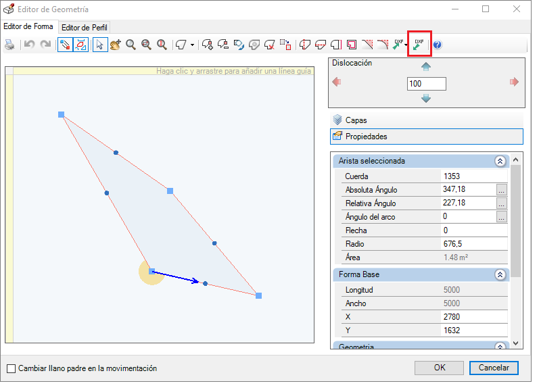Screen dimensions: 539x392
Task: Click the delete shape red X icon
Action: pos(269,45)
